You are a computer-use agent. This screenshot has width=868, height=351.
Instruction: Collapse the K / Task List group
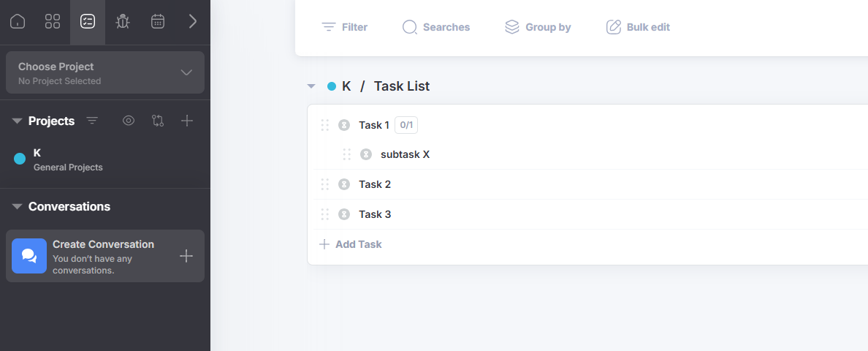[x=311, y=86]
